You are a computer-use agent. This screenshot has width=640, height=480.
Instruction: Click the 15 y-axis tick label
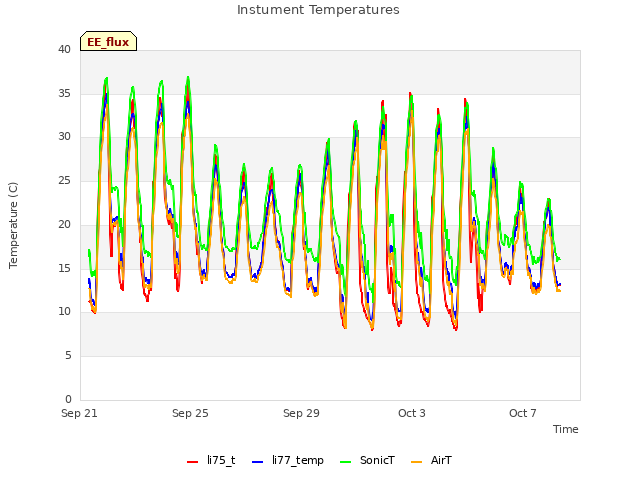[64, 268]
